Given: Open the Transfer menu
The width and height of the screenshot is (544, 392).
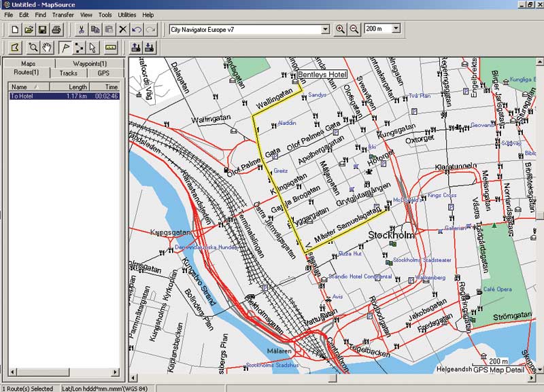Looking at the screenshot, I should pos(63,15).
